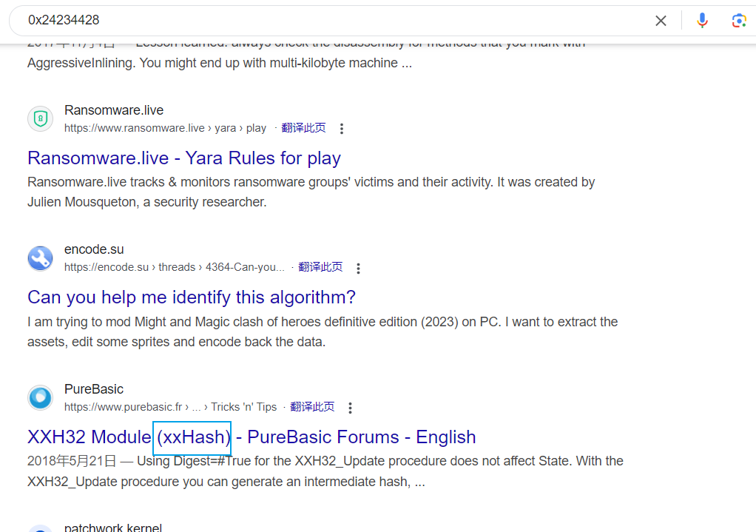Clear the search box with the X icon

[661, 21]
